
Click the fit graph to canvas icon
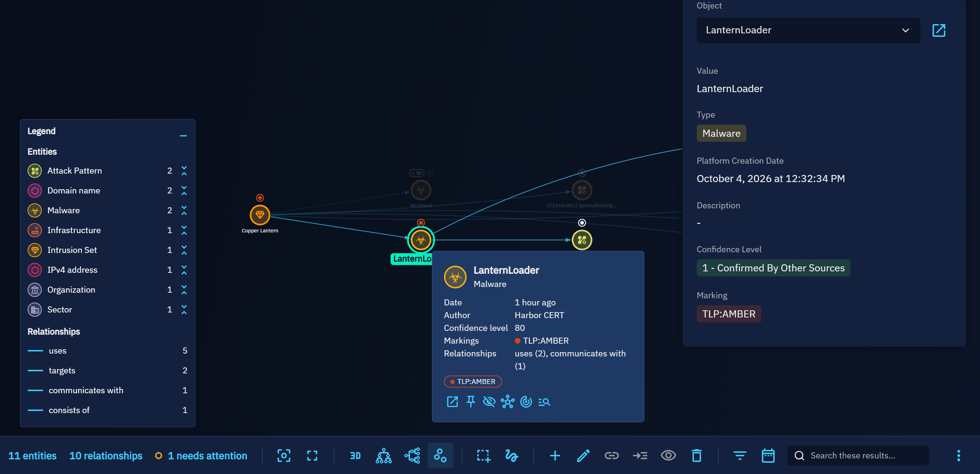click(x=284, y=455)
